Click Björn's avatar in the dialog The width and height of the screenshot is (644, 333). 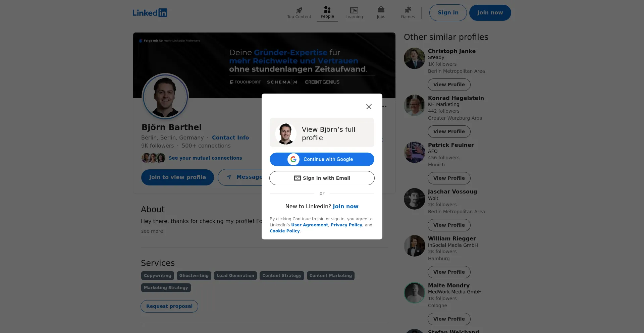286,134
